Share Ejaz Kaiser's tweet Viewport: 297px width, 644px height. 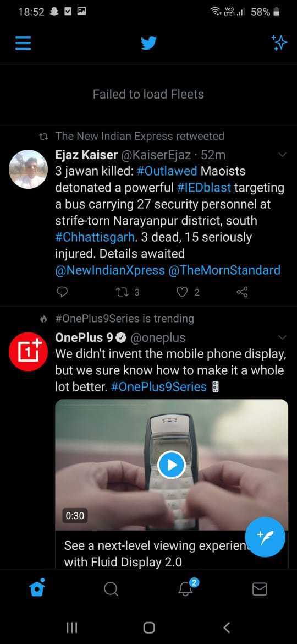point(243,292)
